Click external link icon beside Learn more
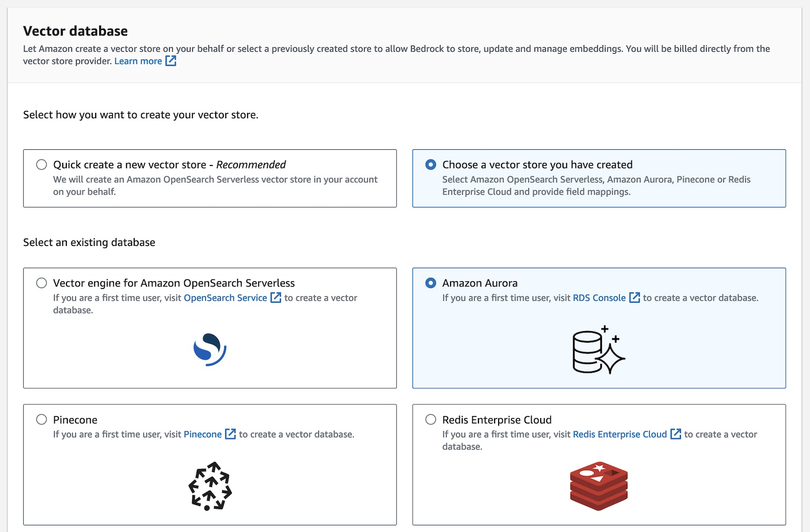Viewport: 810px width, 532px height. click(x=171, y=61)
